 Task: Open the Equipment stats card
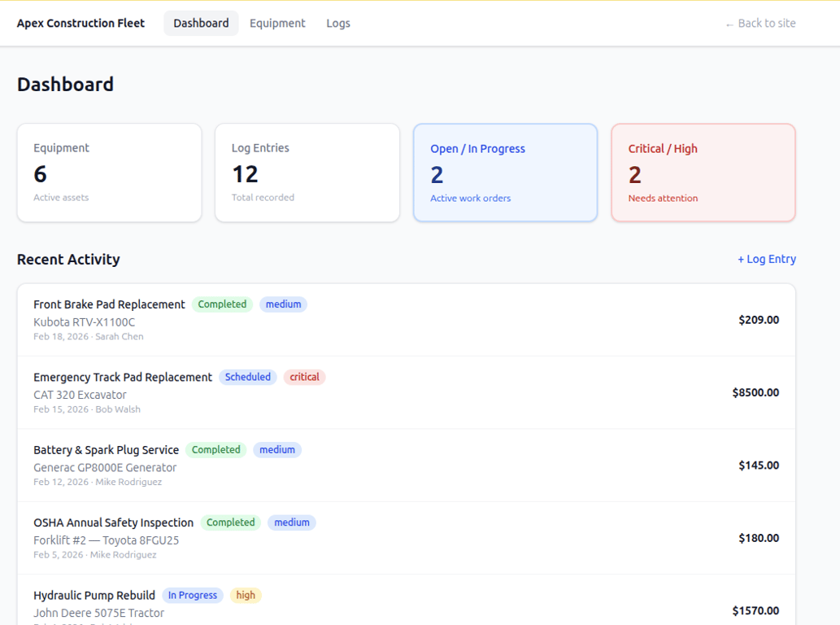click(x=109, y=173)
